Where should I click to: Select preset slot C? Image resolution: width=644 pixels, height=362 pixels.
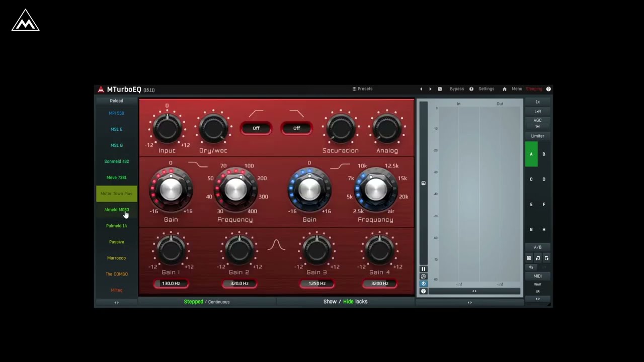pos(531,179)
